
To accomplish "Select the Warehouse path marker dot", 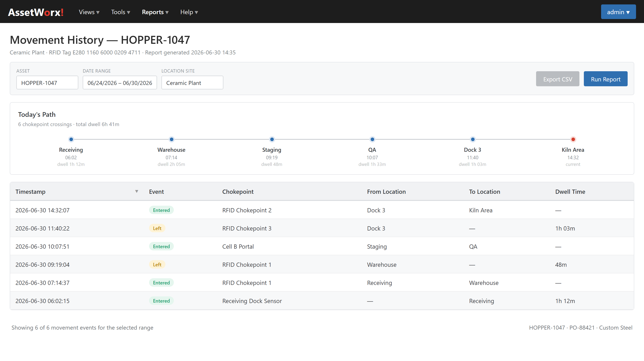I will [x=171, y=140].
